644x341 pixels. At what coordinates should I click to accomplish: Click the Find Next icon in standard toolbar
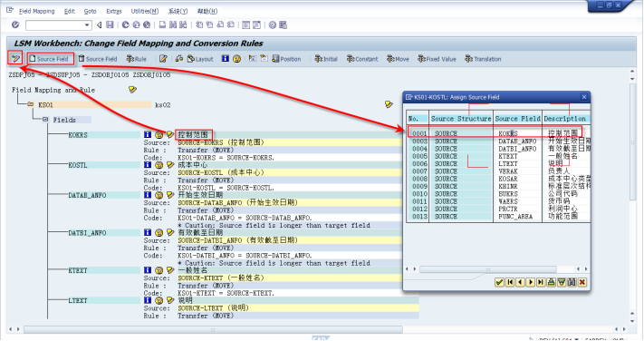click(x=183, y=25)
